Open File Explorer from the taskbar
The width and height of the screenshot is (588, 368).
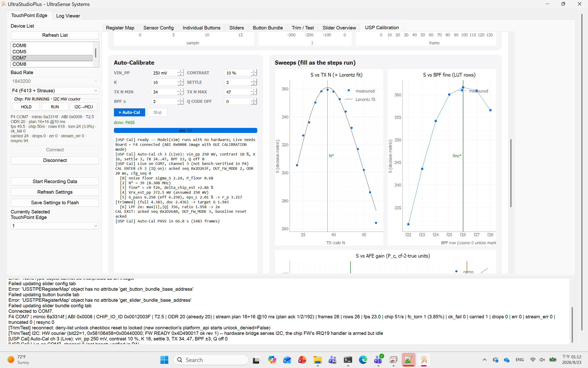[x=317, y=360]
